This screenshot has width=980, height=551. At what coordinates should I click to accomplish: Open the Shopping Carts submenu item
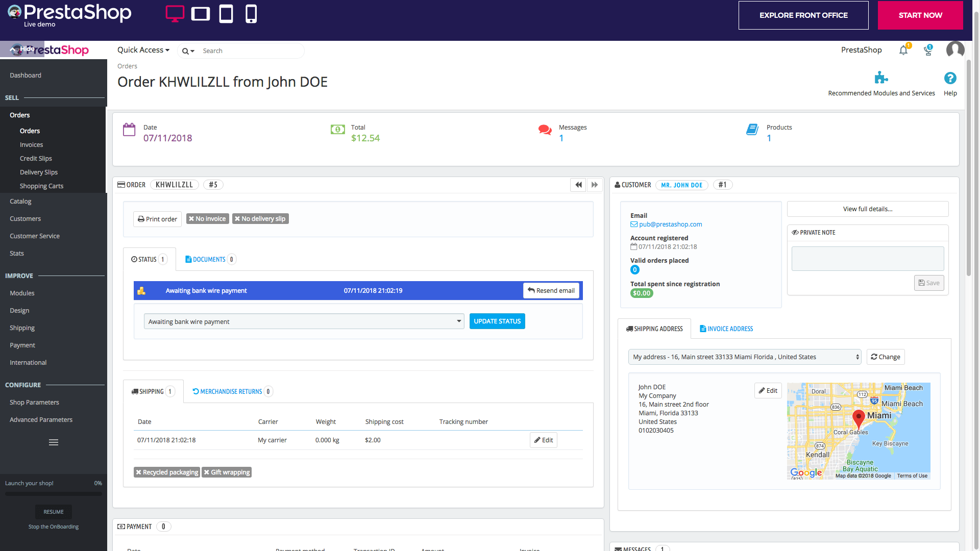[41, 186]
